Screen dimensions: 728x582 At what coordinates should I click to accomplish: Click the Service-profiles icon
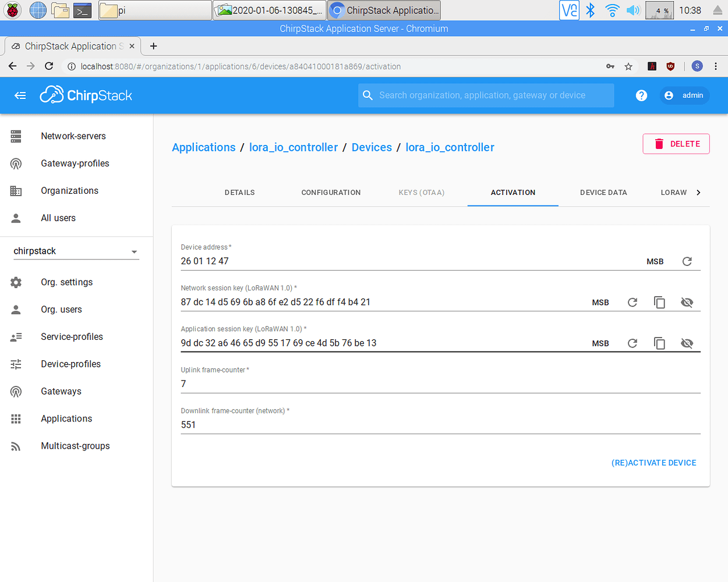point(16,337)
